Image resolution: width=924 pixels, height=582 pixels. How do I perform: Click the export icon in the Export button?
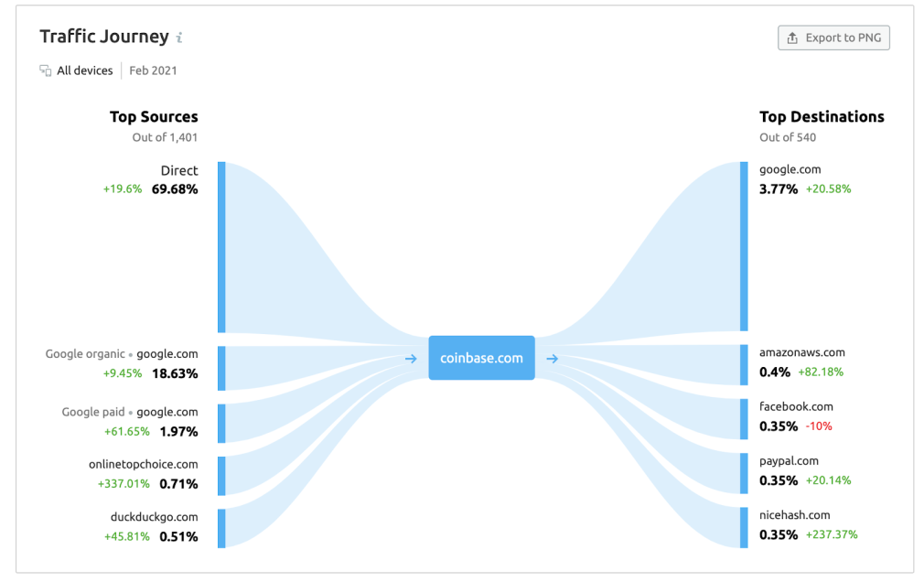pyautogui.click(x=792, y=38)
